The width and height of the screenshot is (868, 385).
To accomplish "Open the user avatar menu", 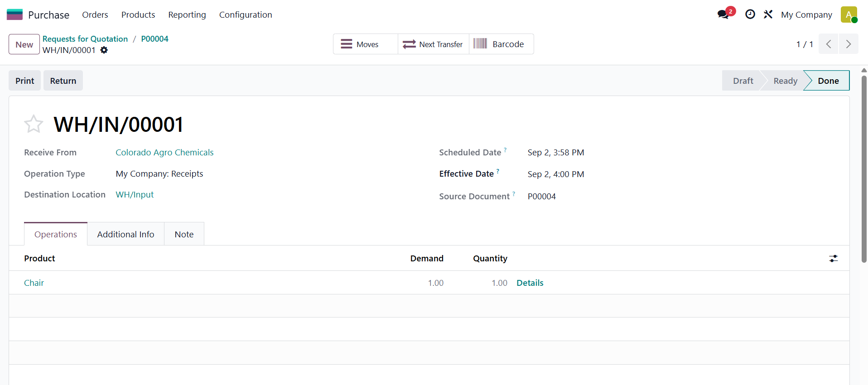I will (x=849, y=14).
